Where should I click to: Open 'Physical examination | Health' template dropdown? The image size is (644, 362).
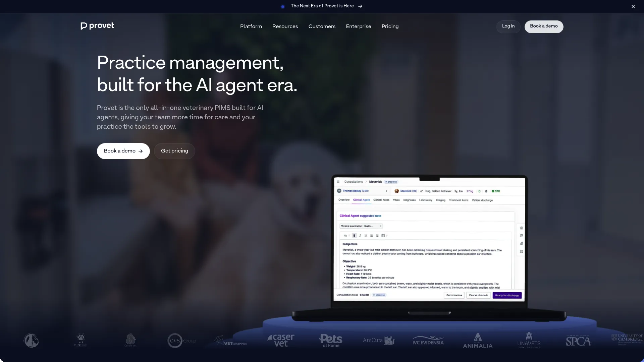tap(361, 226)
